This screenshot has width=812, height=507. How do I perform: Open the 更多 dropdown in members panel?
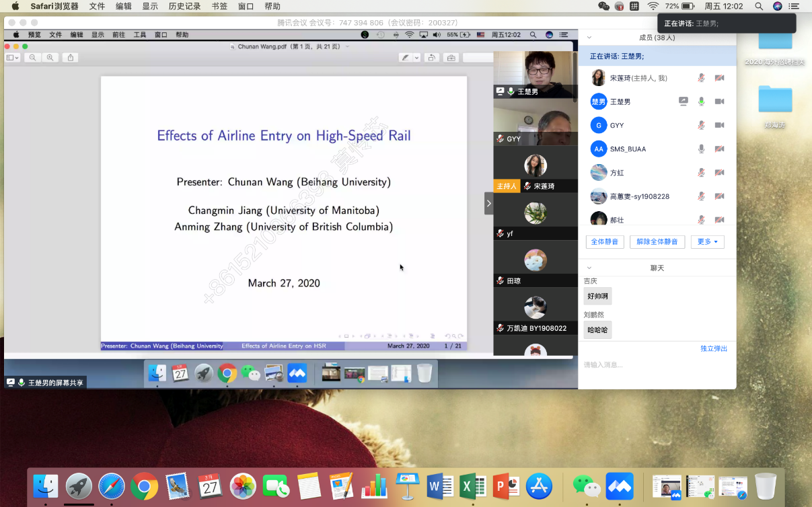pyautogui.click(x=707, y=241)
